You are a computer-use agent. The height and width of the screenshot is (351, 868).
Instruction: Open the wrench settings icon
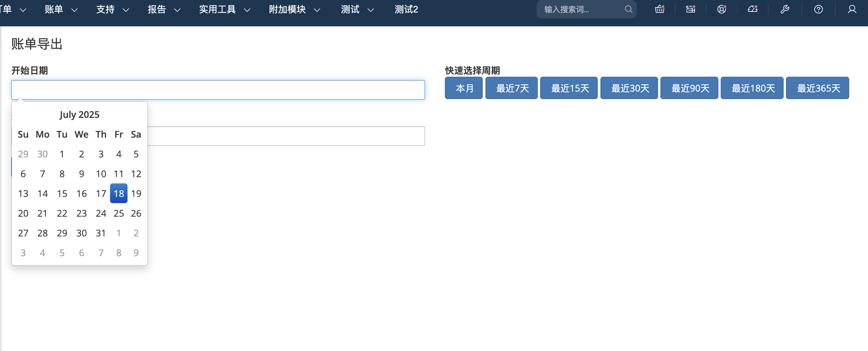pyautogui.click(x=785, y=10)
